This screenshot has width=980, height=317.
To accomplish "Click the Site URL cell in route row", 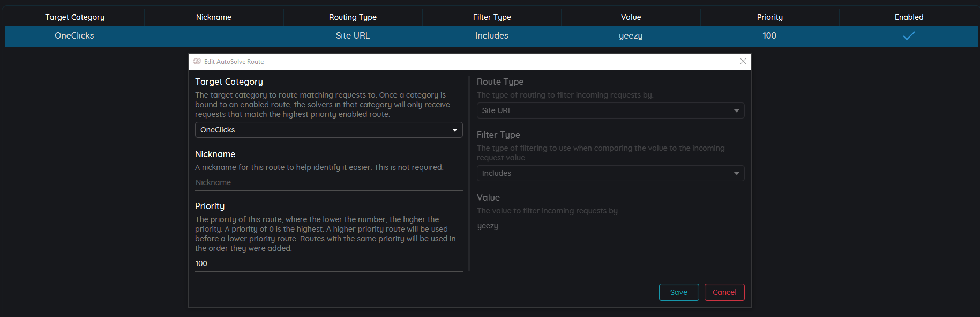I will 353,36.
